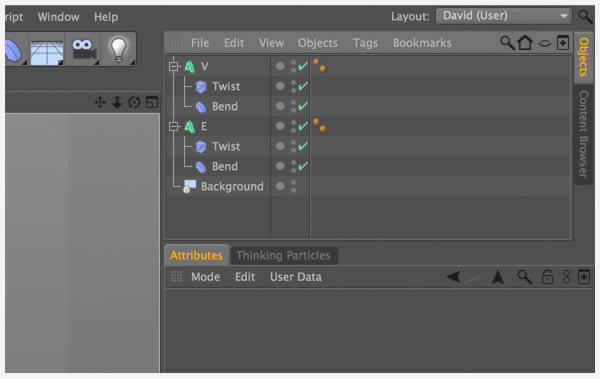600x379 pixels.
Task: Open the Help menu
Action: pyautogui.click(x=106, y=17)
